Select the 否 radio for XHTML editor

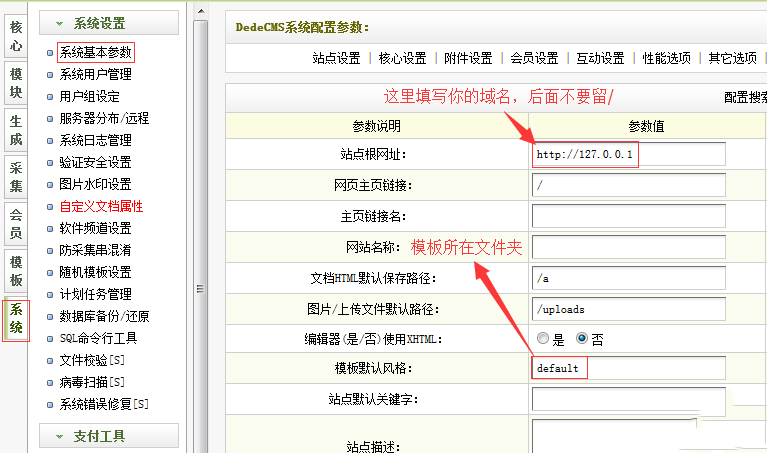click(x=582, y=339)
